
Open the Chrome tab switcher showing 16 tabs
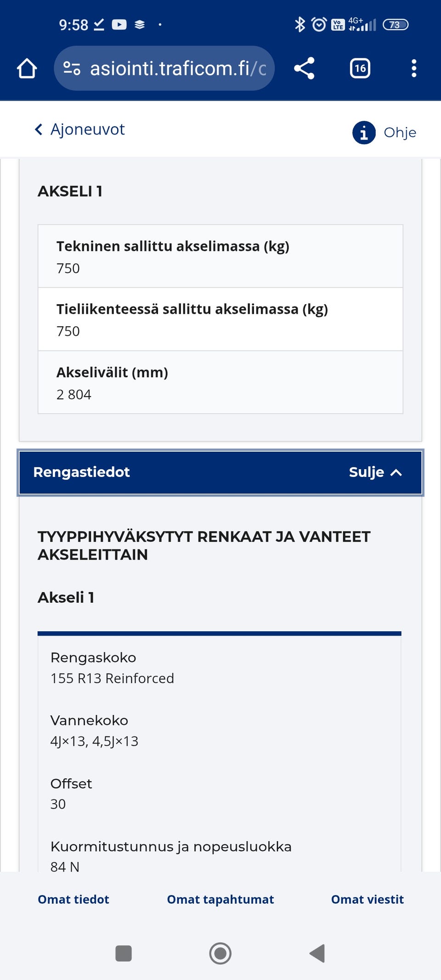[360, 68]
